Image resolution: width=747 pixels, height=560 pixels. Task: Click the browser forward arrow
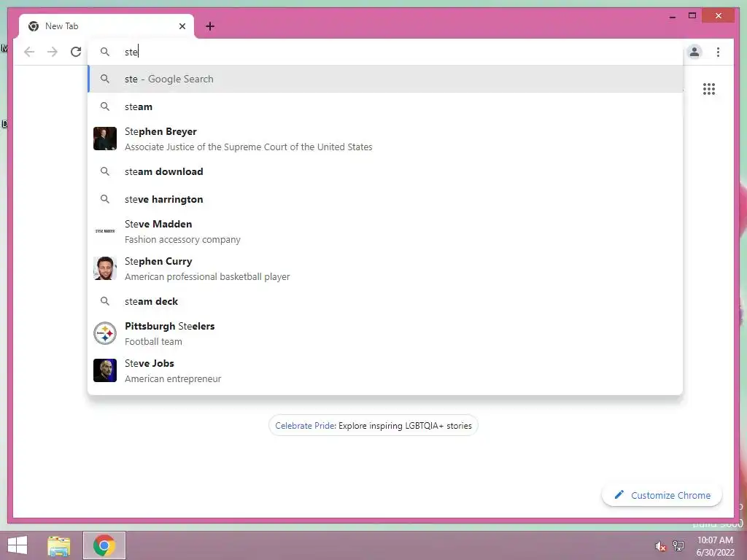point(53,52)
